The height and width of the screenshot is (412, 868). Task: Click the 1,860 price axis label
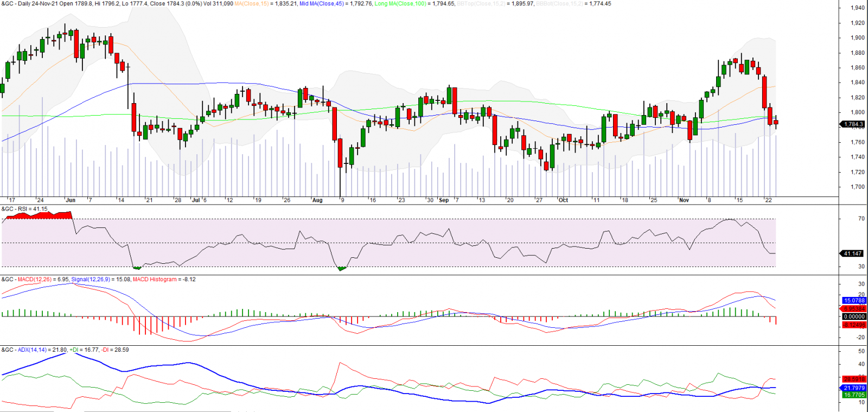858,68
